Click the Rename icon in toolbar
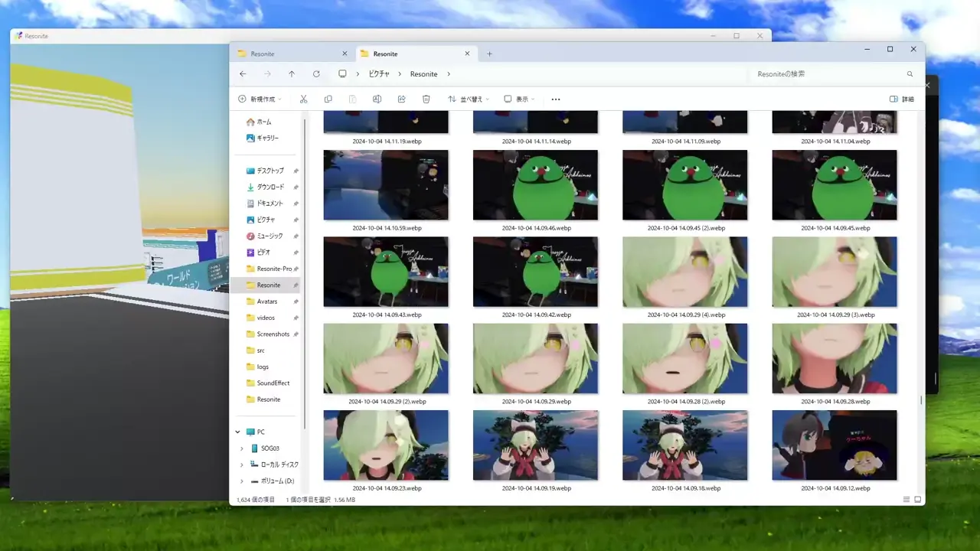 [377, 99]
